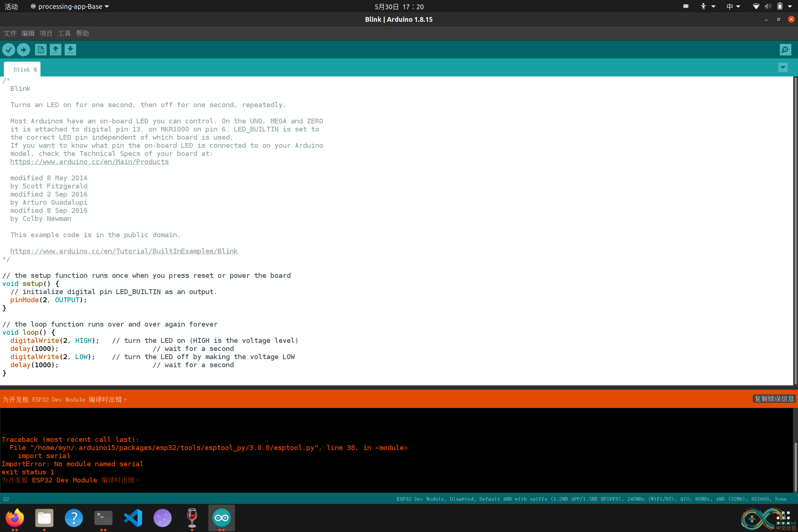
Task: Click the volume speaker icon
Action: (x=768, y=6)
